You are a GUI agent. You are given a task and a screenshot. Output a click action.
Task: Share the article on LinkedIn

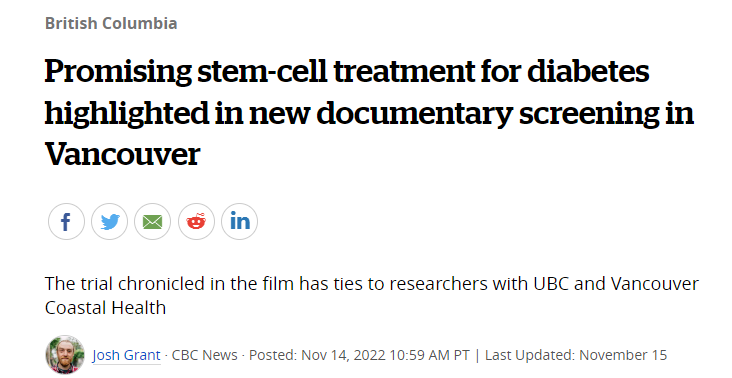239,222
